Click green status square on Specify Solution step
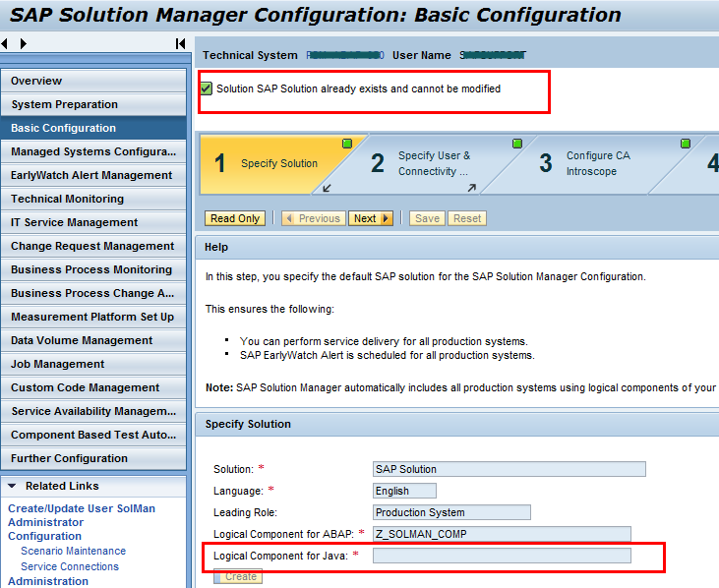The height and width of the screenshot is (588, 719). (347, 144)
